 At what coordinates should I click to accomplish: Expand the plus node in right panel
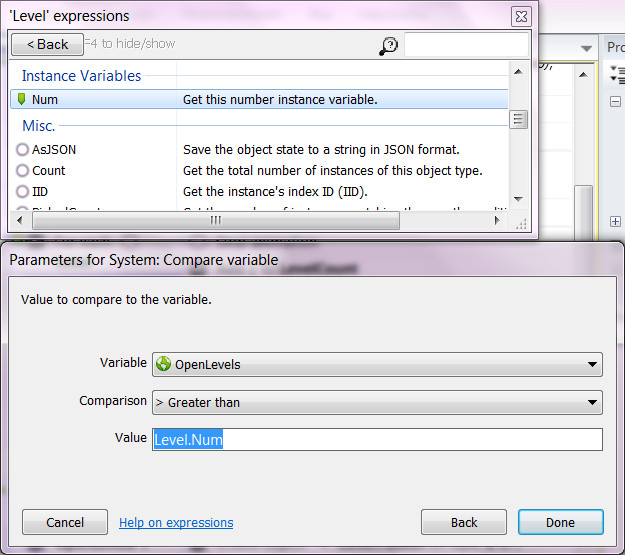click(x=615, y=222)
